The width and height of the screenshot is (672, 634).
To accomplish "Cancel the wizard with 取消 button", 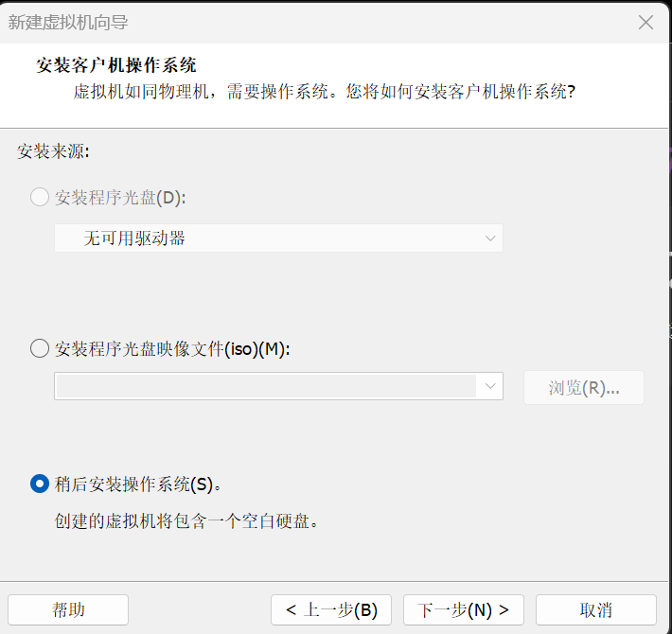I will coord(595,609).
